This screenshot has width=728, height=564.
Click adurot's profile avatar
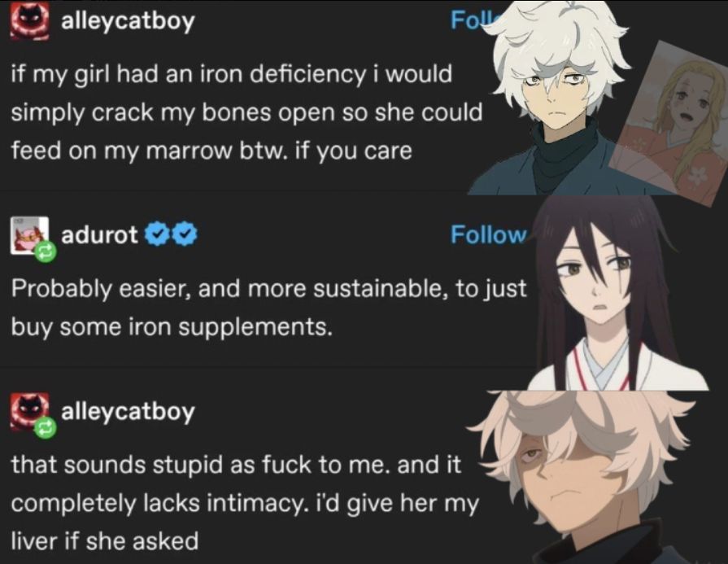click(30, 235)
